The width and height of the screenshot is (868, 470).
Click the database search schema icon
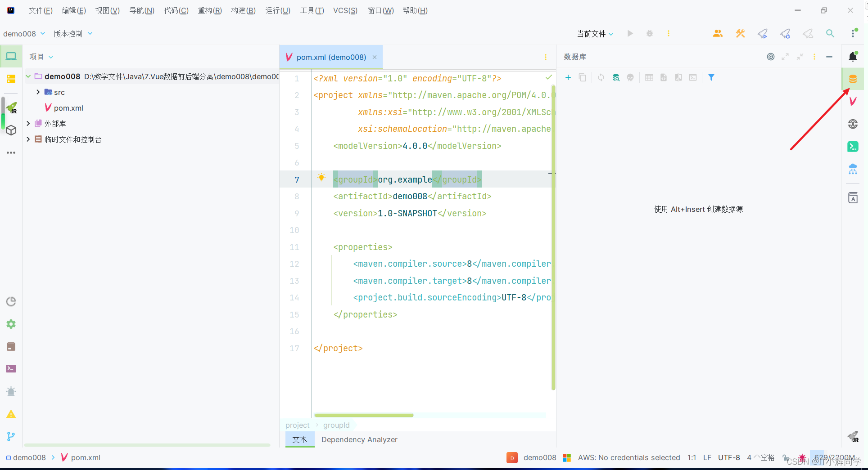616,77
